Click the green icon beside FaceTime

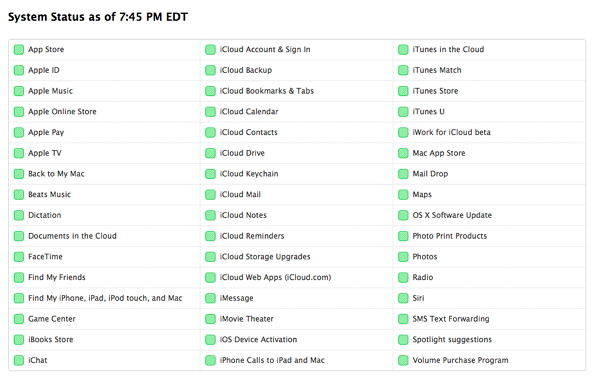[x=19, y=257]
